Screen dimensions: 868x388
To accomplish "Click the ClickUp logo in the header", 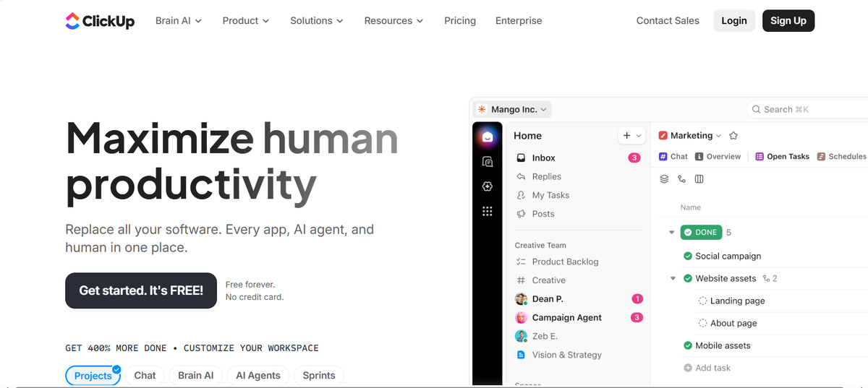I will (100, 21).
